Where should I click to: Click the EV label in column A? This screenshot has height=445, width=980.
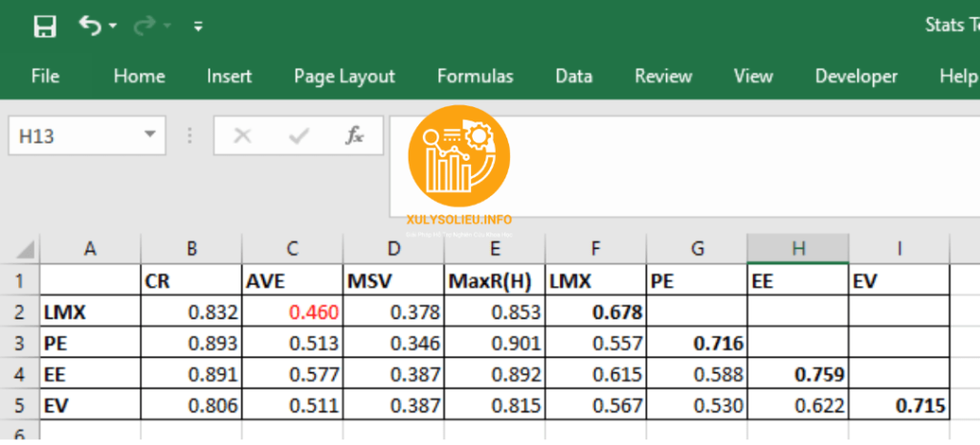point(91,405)
